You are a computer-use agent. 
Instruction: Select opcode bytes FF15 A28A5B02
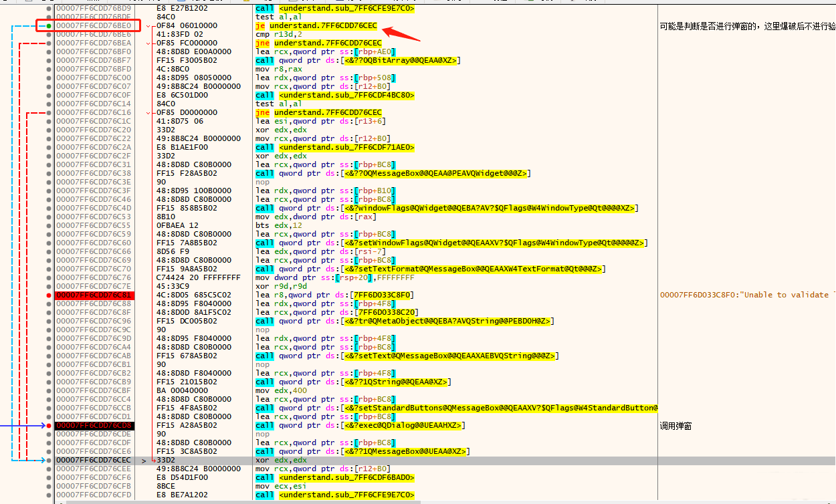tap(187, 425)
